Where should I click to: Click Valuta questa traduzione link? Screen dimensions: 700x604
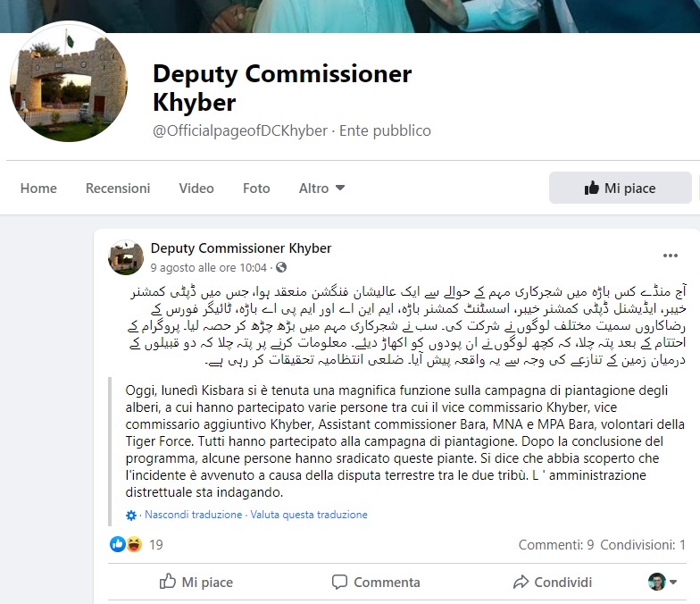click(x=309, y=515)
